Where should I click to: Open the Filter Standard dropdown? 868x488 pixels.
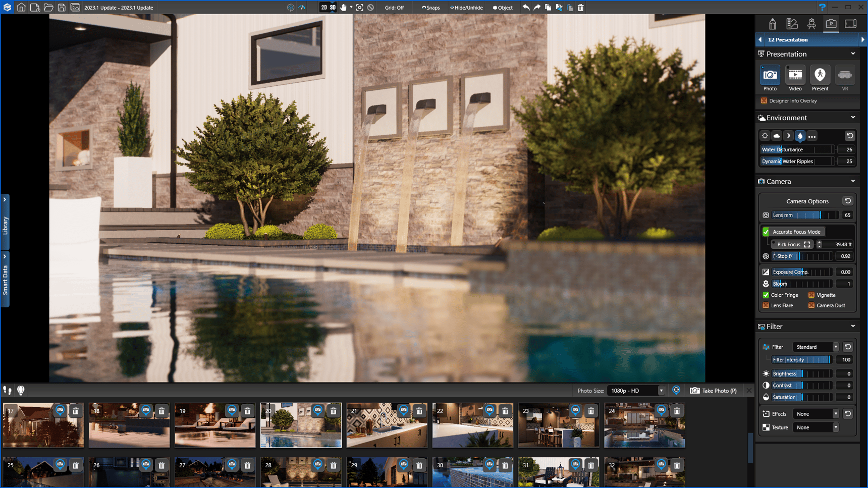(816, 347)
